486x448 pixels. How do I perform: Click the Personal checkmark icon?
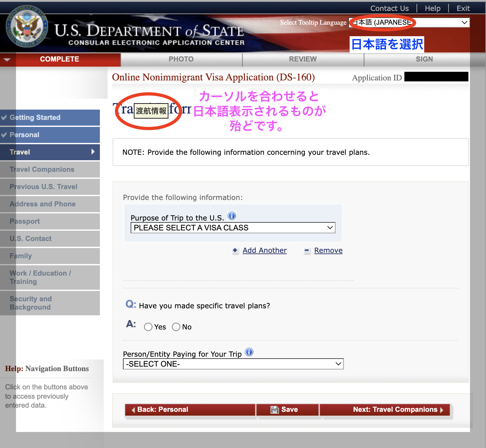[4, 135]
